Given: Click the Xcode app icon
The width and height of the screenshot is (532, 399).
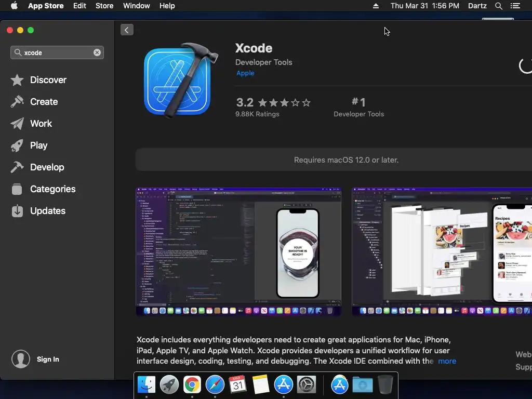Looking at the screenshot, I should [x=180, y=81].
